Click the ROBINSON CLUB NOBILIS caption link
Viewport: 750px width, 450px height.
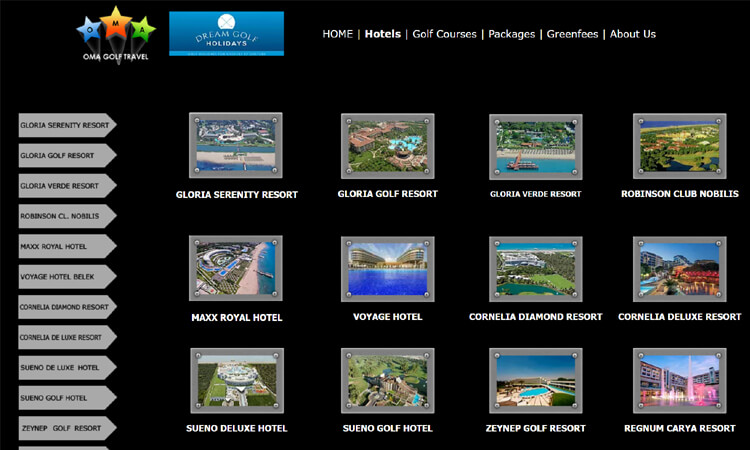point(680,194)
